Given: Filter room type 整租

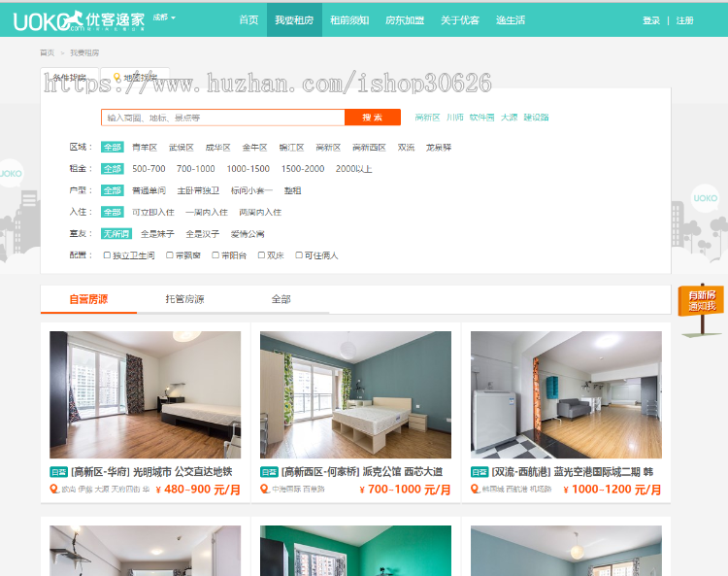Looking at the screenshot, I should tap(292, 190).
